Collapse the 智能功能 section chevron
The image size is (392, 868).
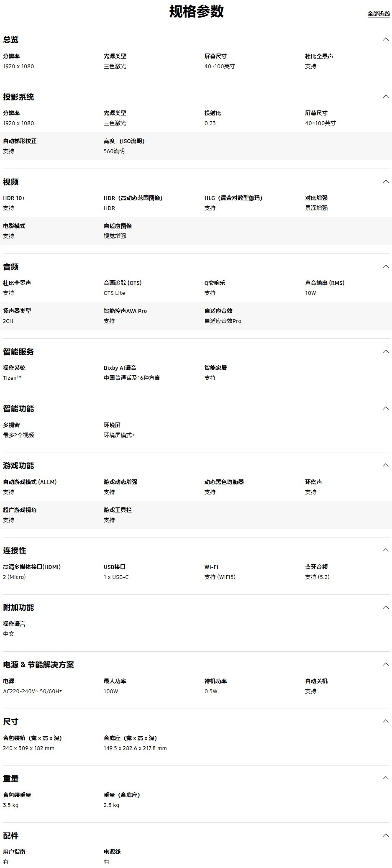(x=385, y=408)
